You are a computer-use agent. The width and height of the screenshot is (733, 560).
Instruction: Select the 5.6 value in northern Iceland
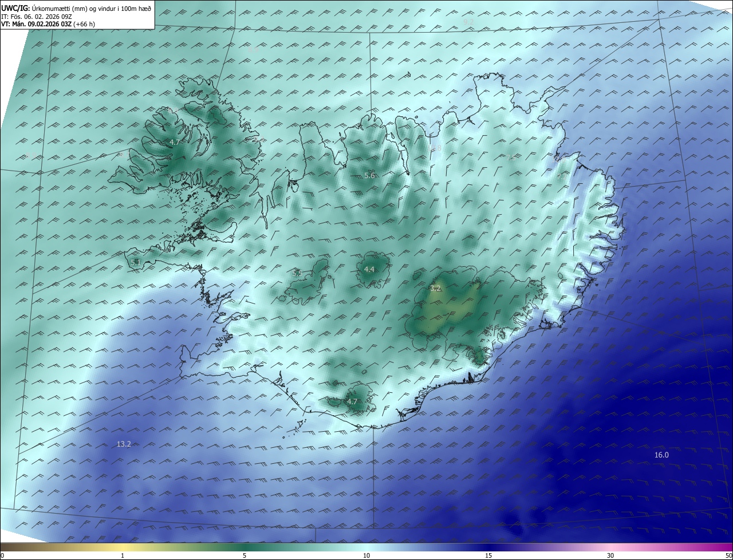(369, 176)
